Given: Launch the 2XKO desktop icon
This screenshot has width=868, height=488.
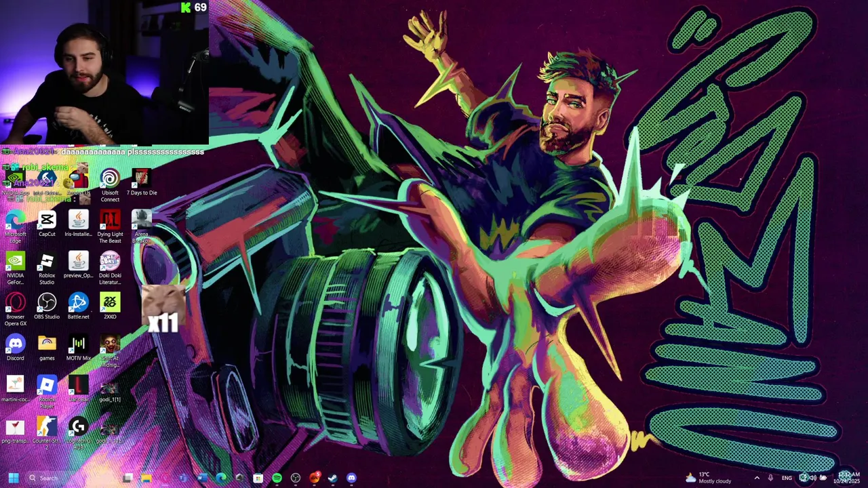Looking at the screenshot, I should coord(110,306).
